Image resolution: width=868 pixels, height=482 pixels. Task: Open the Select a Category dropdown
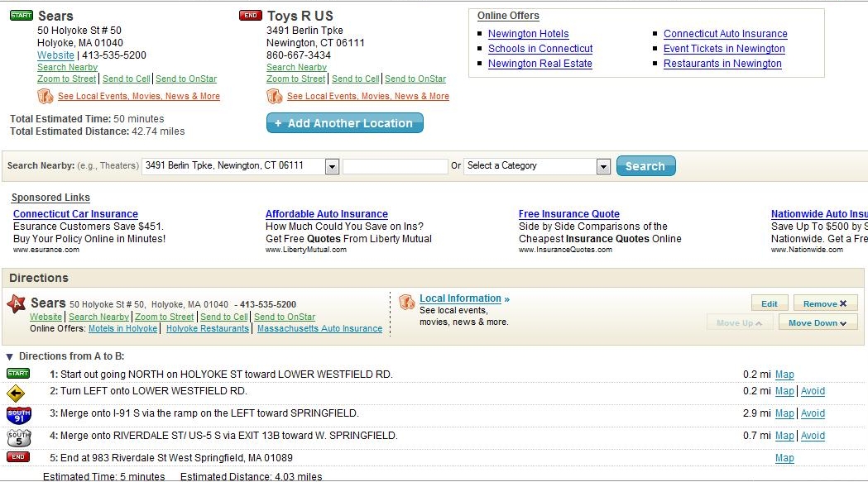(x=603, y=166)
